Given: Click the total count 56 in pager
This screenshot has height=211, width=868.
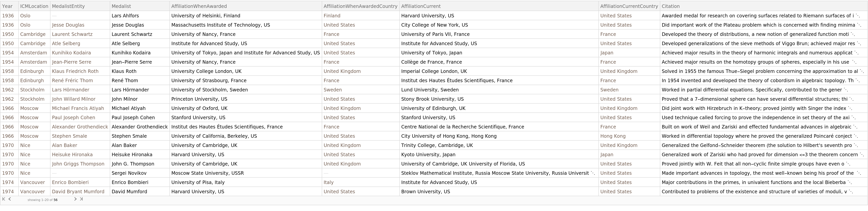Looking at the screenshot, I should [x=56, y=200].
